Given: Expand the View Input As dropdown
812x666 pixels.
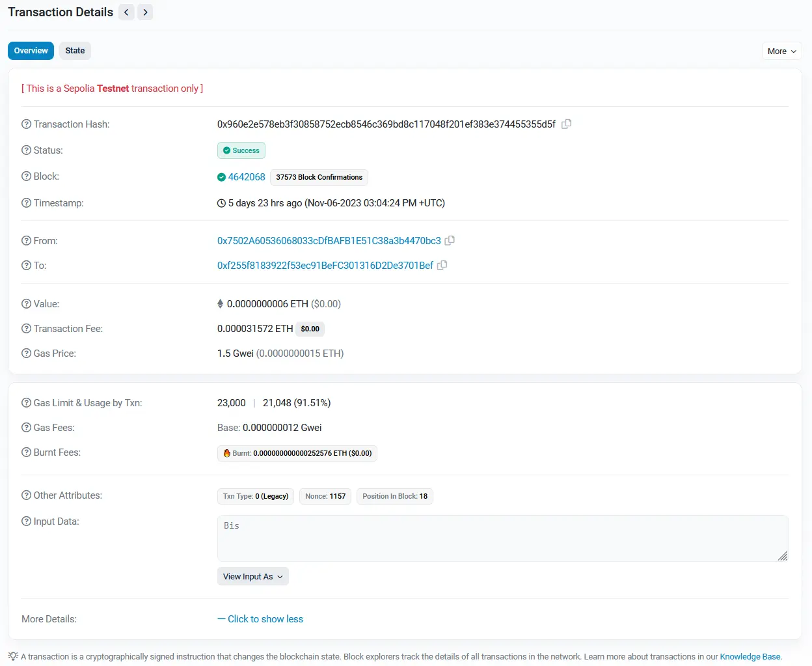Looking at the screenshot, I should [252, 577].
